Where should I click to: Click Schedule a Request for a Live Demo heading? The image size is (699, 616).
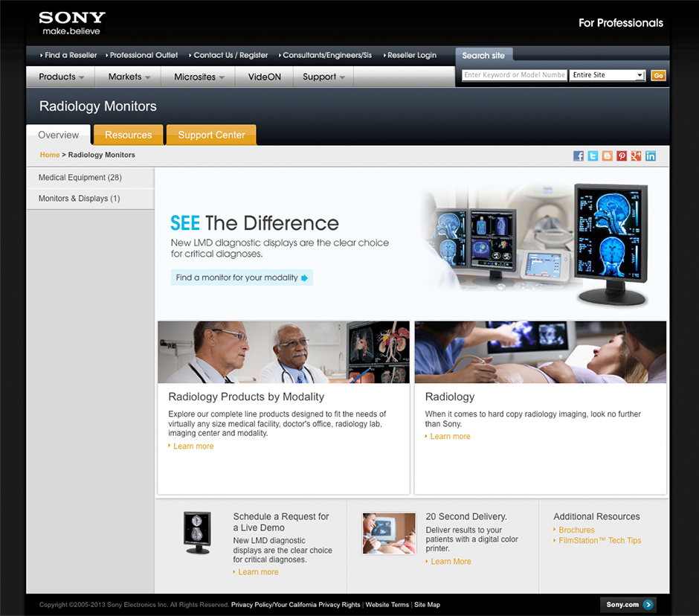(281, 522)
